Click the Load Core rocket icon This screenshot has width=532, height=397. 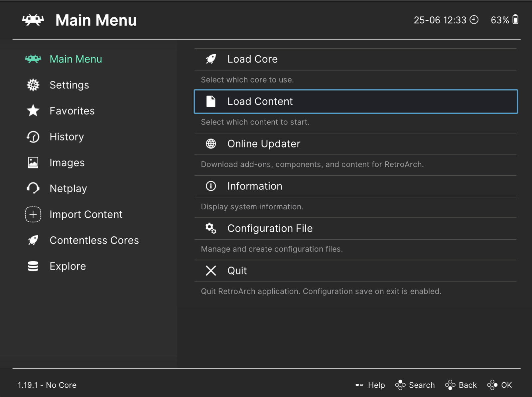pos(211,59)
